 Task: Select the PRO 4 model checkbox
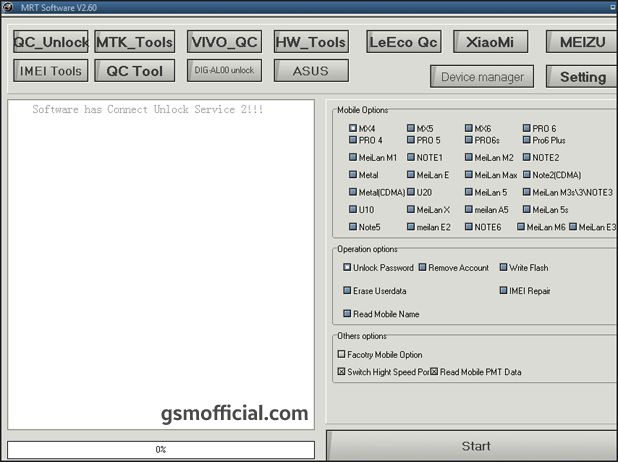point(353,140)
